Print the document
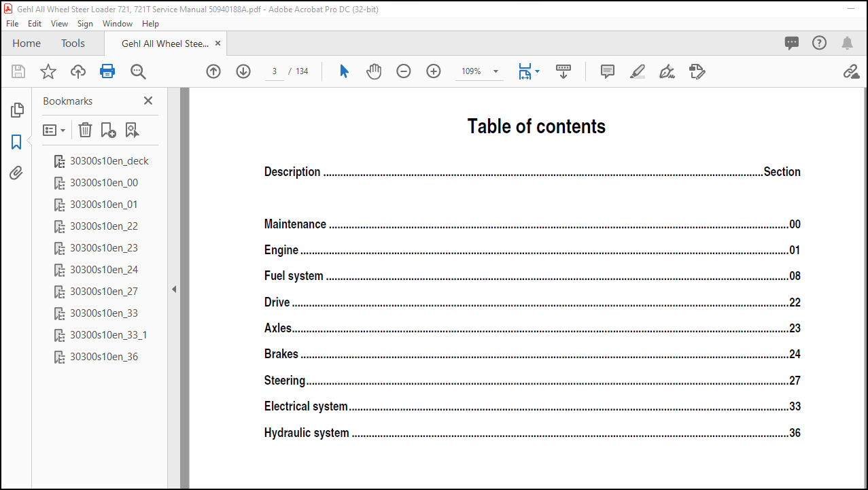Screen dimensions: 868x490 coord(107,71)
